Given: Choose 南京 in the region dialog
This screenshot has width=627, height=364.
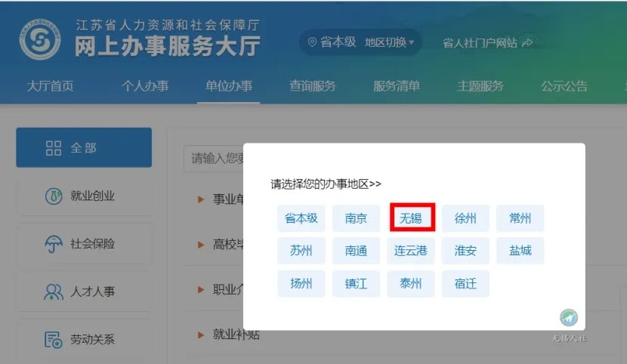Looking at the screenshot, I should point(357,219).
